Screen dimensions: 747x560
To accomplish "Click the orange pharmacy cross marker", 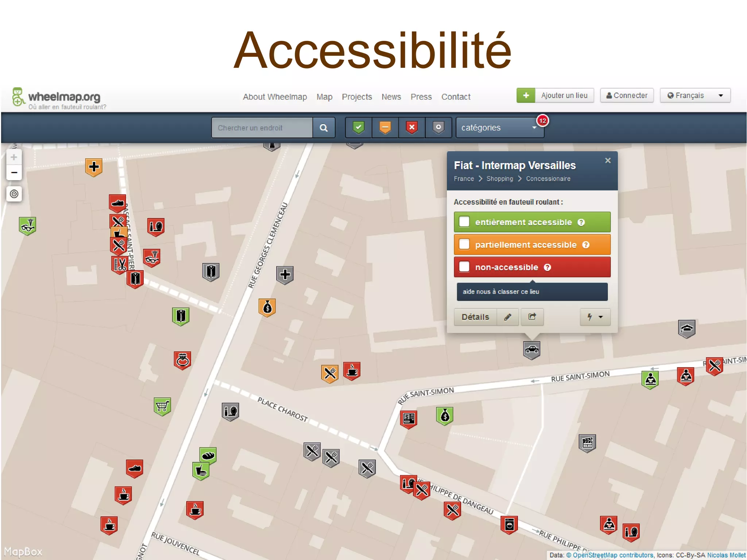I will pyautogui.click(x=94, y=167).
